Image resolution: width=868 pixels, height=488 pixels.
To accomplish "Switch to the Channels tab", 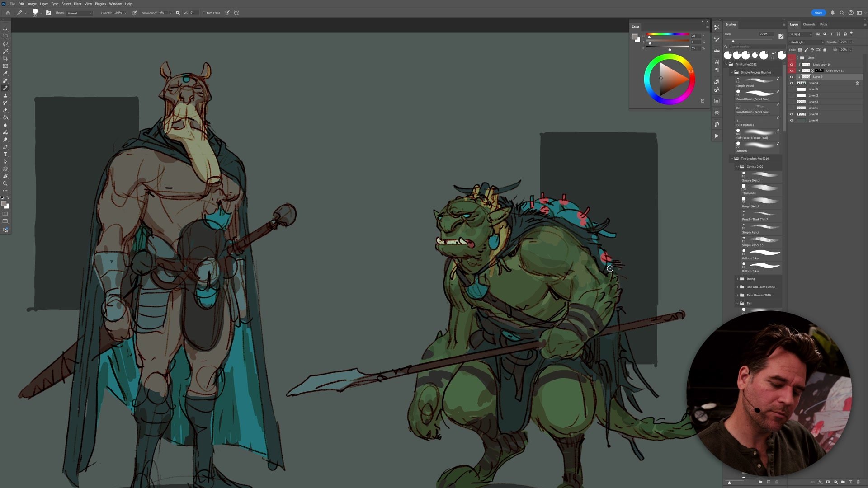I will (809, 24).
